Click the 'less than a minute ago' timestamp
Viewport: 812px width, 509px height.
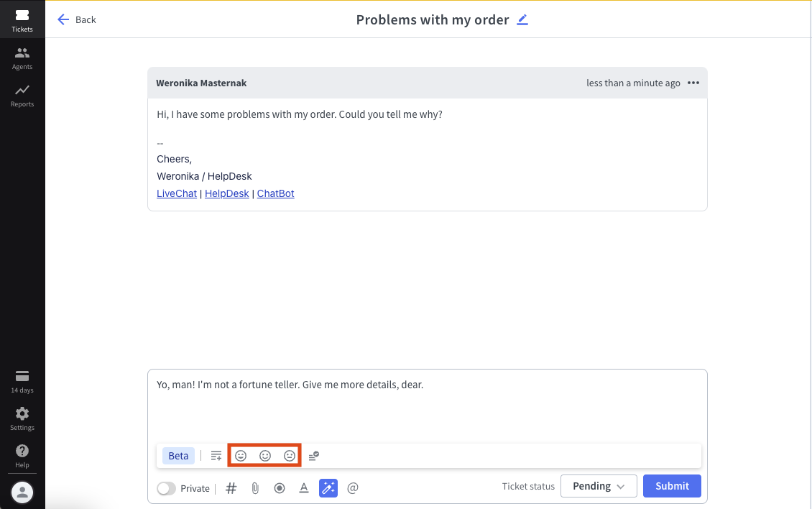tap(633, 83)
